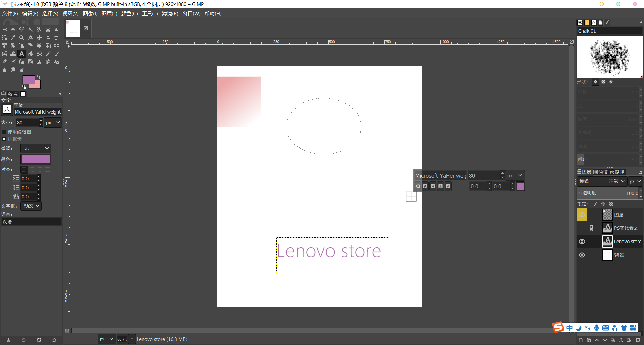Set text alignment to justified fill
Screen dimensions: 644x345
tap(48, 170)
